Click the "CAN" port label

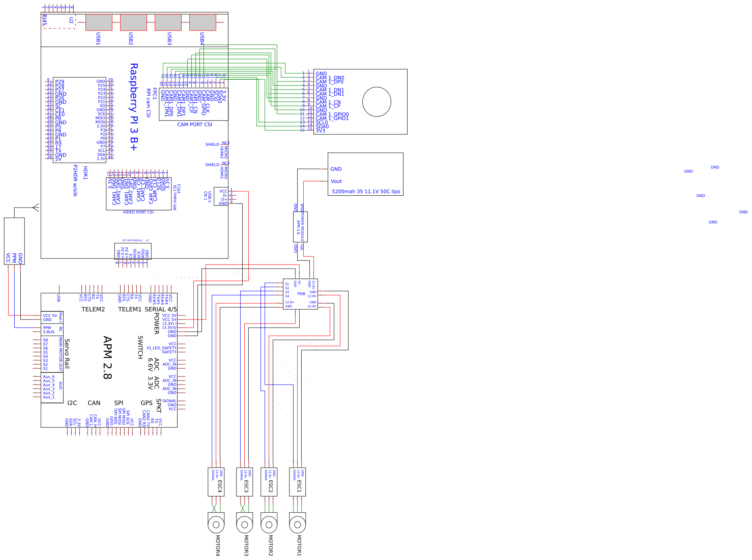tap(94, 403)
